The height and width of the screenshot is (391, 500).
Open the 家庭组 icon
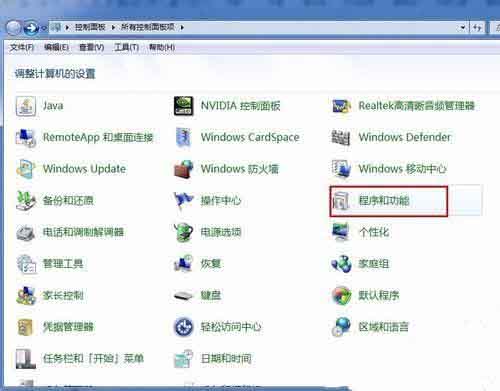coord(341,264)
